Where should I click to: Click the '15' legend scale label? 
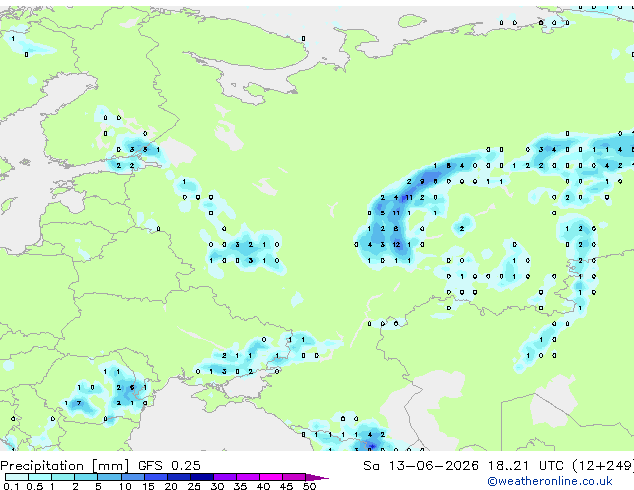click(x=148, y=486)
